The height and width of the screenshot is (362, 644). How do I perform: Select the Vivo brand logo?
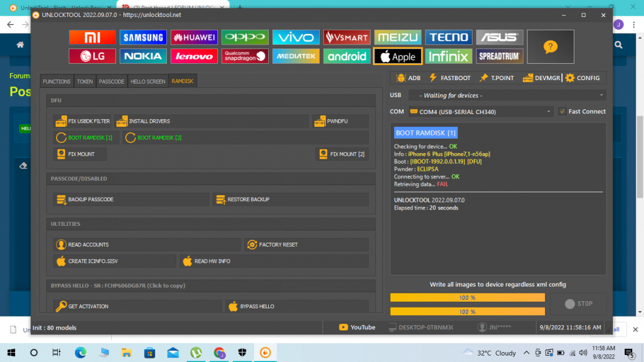coord(296,37)
